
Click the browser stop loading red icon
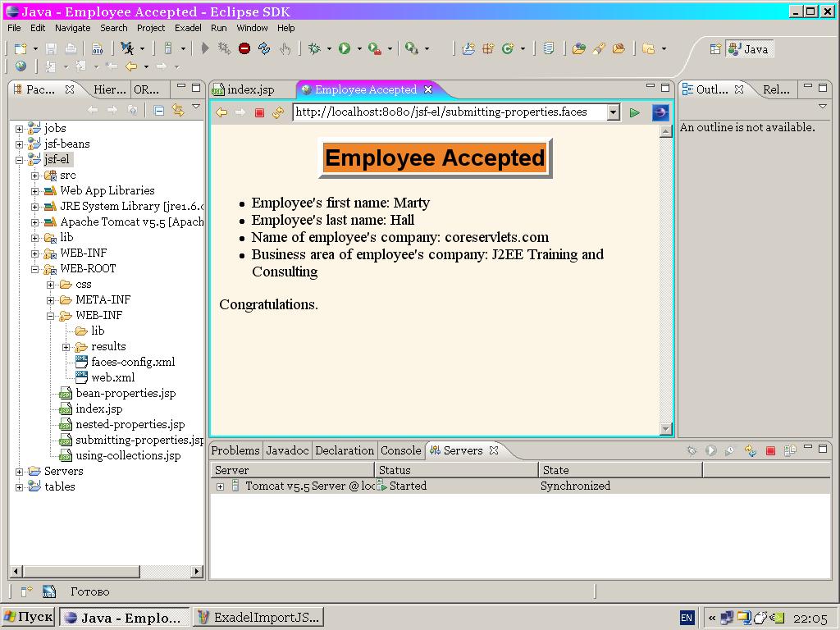tap(259, 112)
